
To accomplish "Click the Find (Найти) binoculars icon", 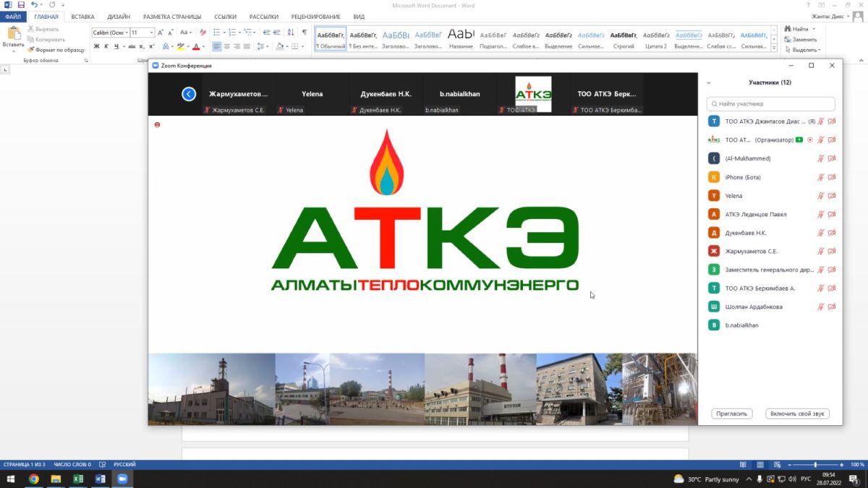I will click(x=787, y=29).
